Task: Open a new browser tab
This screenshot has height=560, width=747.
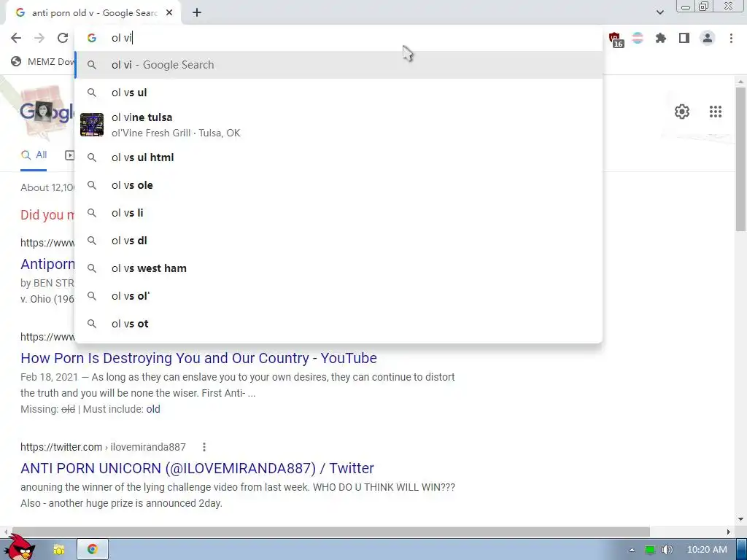Action: pyautogui.click(x=197, y=13)
